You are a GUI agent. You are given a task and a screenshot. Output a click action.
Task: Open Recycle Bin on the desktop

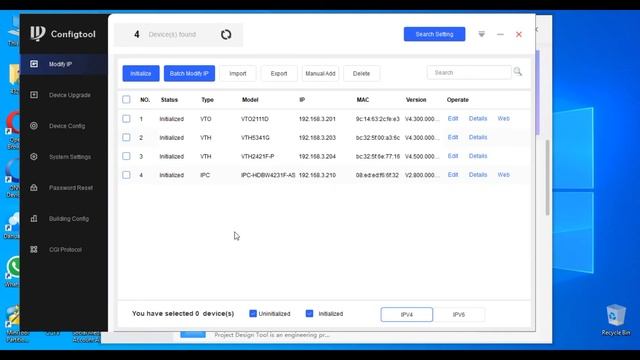click(616, 320)
